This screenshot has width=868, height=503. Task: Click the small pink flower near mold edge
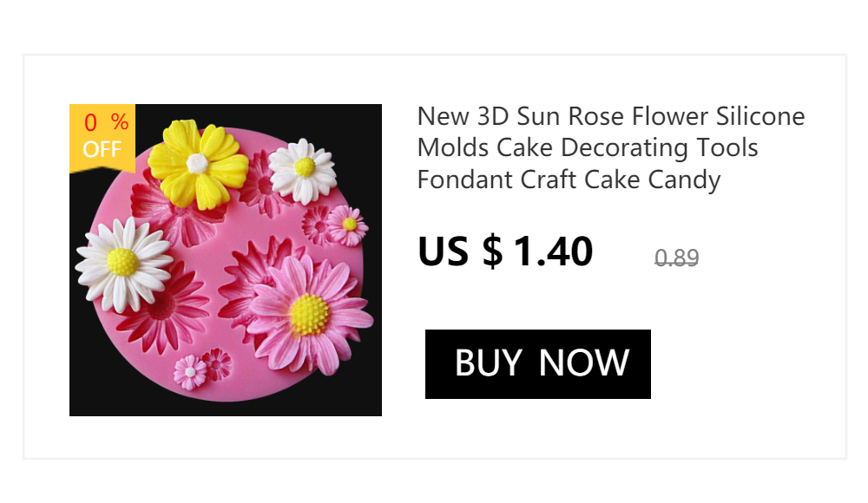pyautogui.click(x=348, y=225)
